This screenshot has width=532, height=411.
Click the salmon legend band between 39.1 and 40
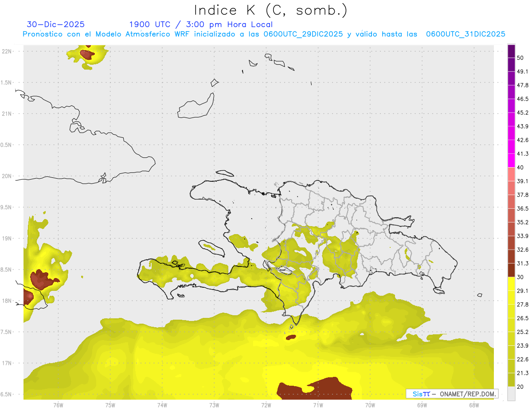click(511, 174)
